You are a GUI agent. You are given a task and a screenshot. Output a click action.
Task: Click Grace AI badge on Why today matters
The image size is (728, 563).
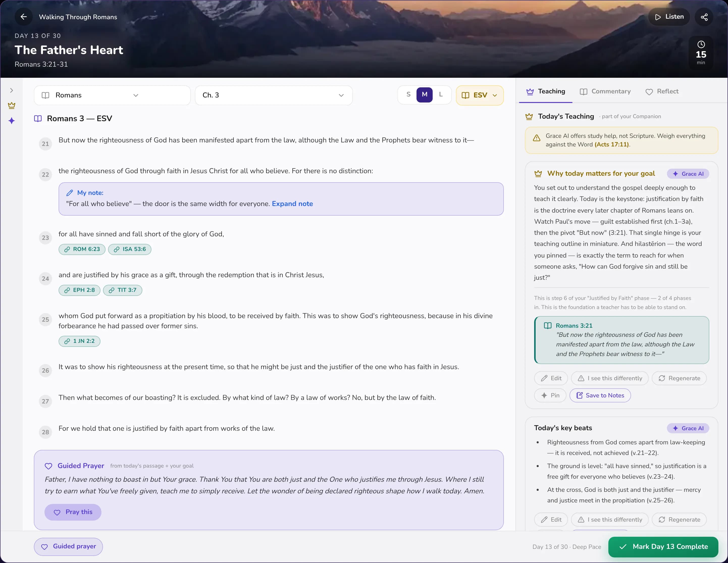pyautogui.click(x=688, y=174)
